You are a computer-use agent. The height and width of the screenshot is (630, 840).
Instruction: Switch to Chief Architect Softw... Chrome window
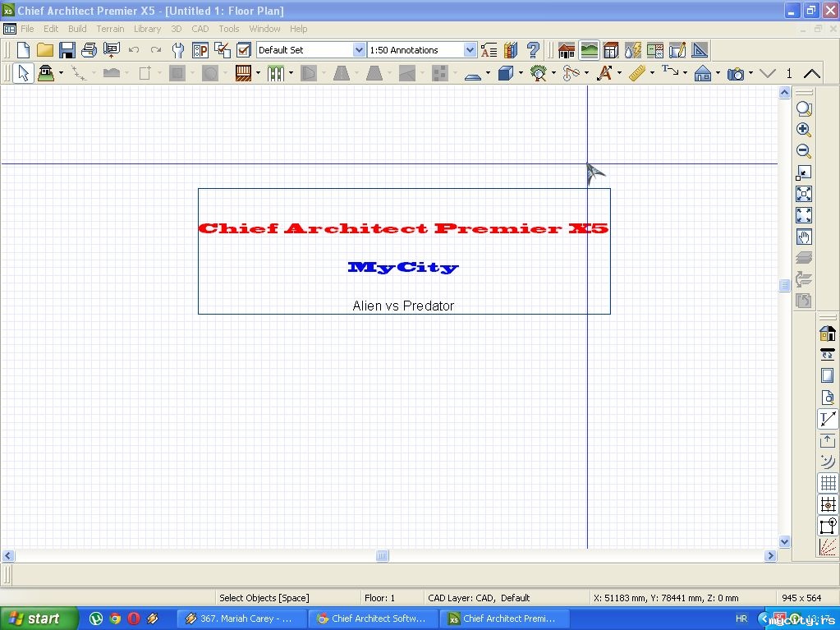374,619
